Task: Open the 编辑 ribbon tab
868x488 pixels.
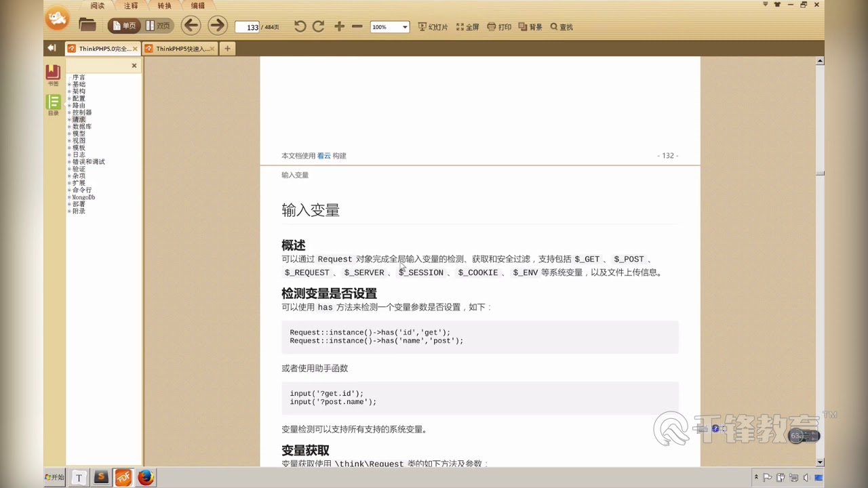Action: 197,5
